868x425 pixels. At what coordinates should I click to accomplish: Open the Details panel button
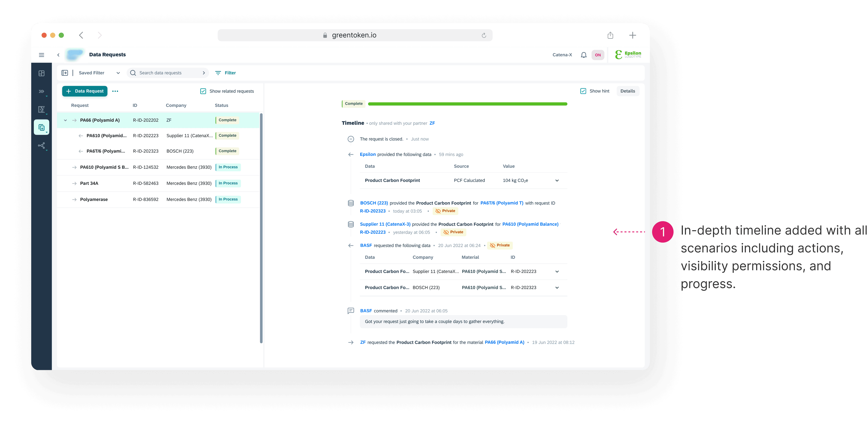(627, 91)
